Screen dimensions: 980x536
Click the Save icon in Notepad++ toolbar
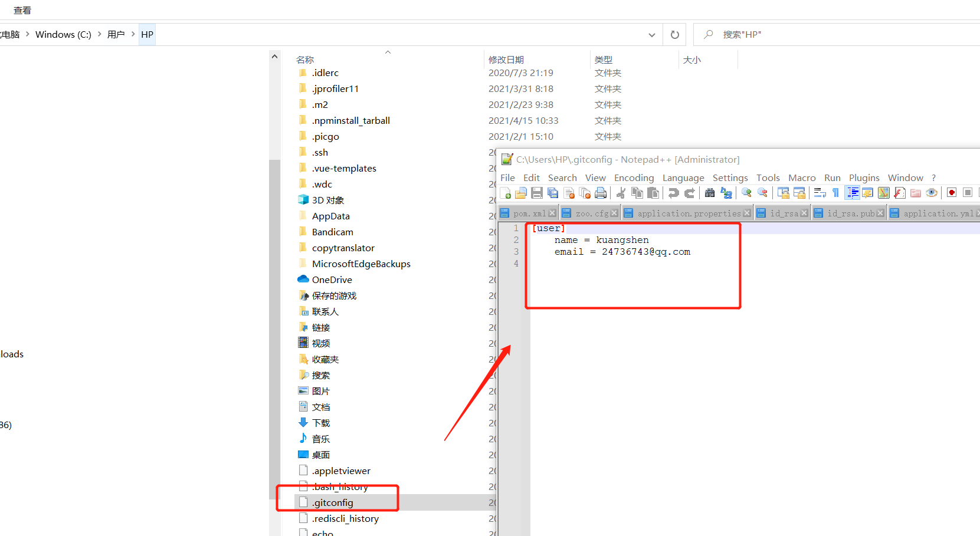(537, 193)
